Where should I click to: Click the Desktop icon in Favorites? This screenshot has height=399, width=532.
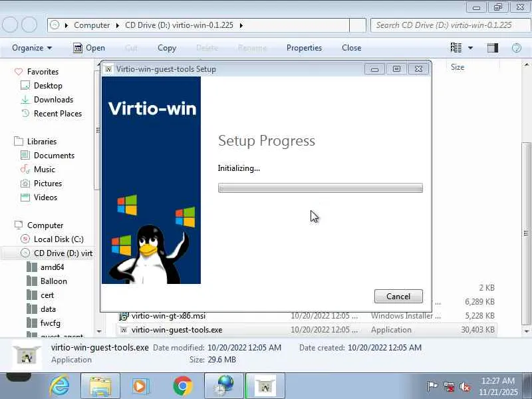(x=25, y=86)
